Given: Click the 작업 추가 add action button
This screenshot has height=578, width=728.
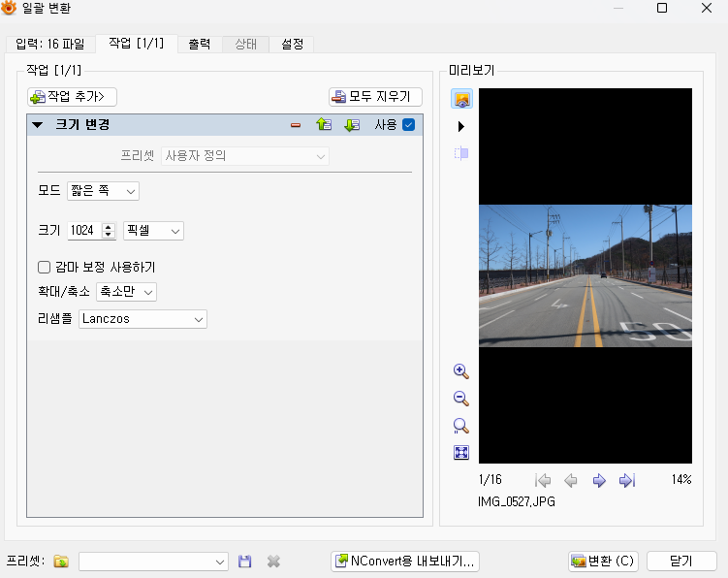Looking at the screenshot, I should click(72, 97).
